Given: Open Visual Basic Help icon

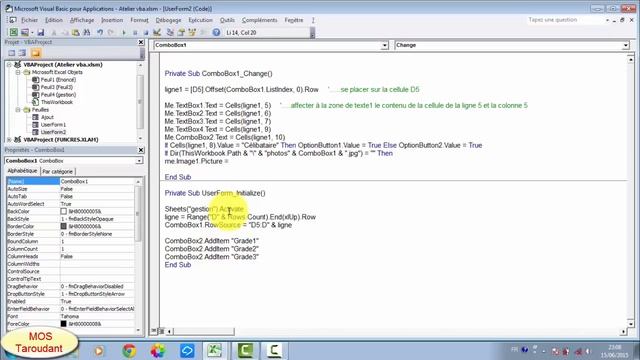Looking at the screenshot, I should click(x=216, y=32).
